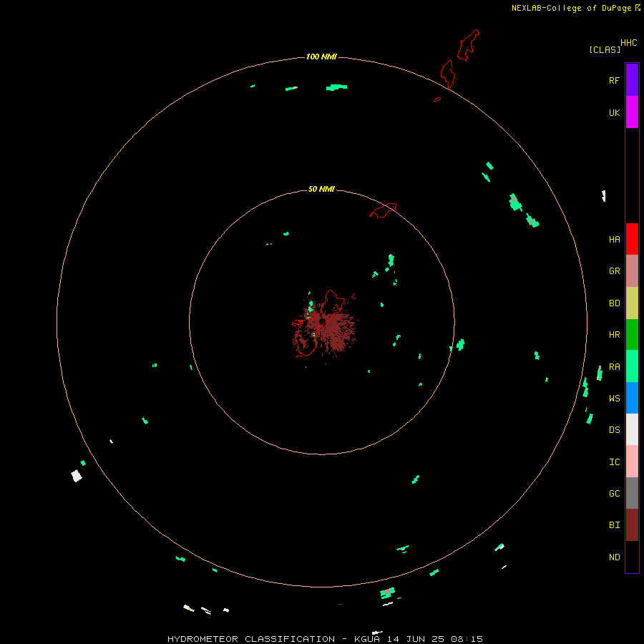
Task: Click the 14 JUN 25 date text
Action: 416,639
